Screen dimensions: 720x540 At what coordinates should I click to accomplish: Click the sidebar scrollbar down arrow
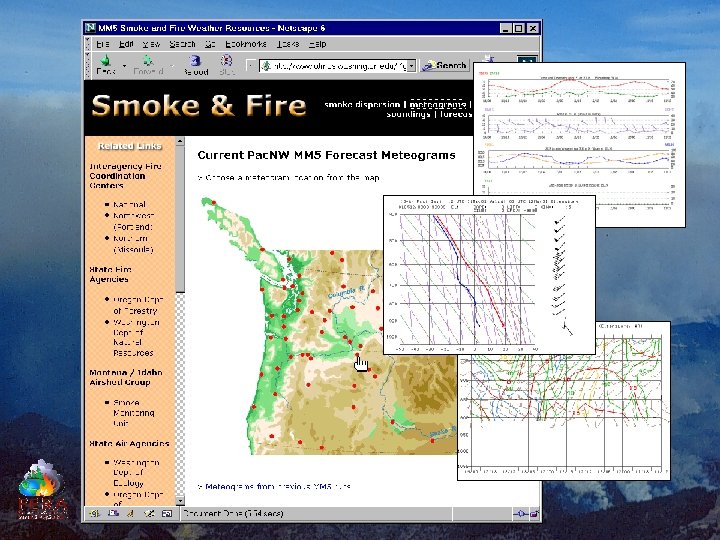[180, 501]
